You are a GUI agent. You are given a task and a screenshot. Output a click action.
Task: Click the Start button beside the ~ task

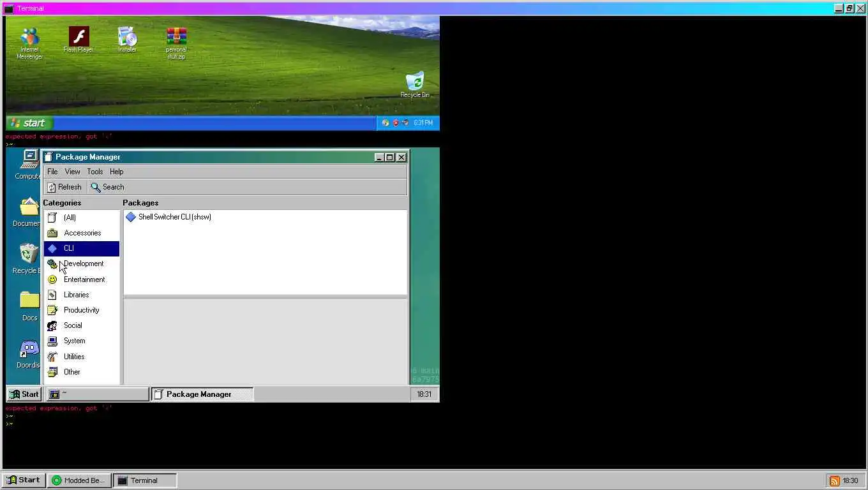(24, 394)
